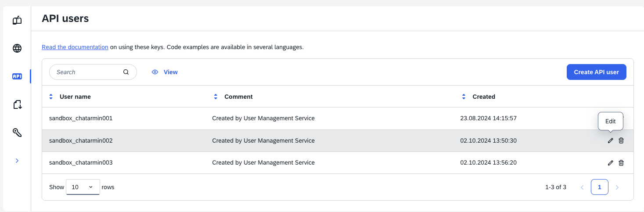
Task: Delete sandbox_chatarmin002 using the trash icon
Action: (621, 140)
